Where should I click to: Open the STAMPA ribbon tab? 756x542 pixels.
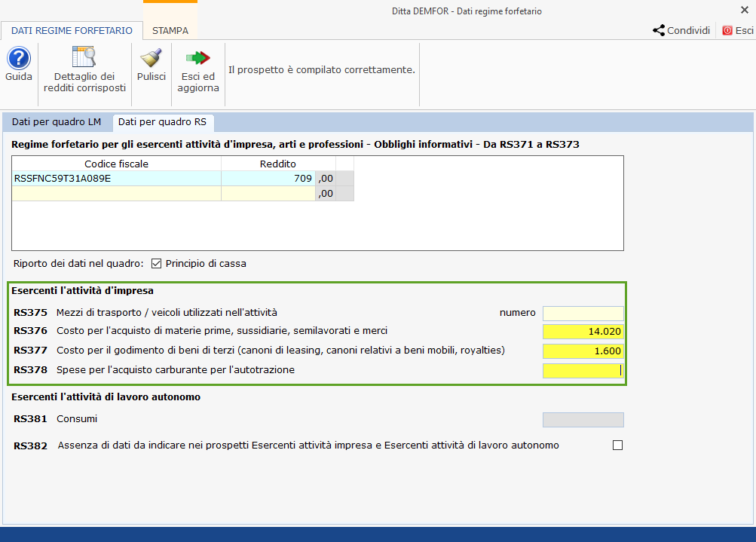[x=170, y=31]
